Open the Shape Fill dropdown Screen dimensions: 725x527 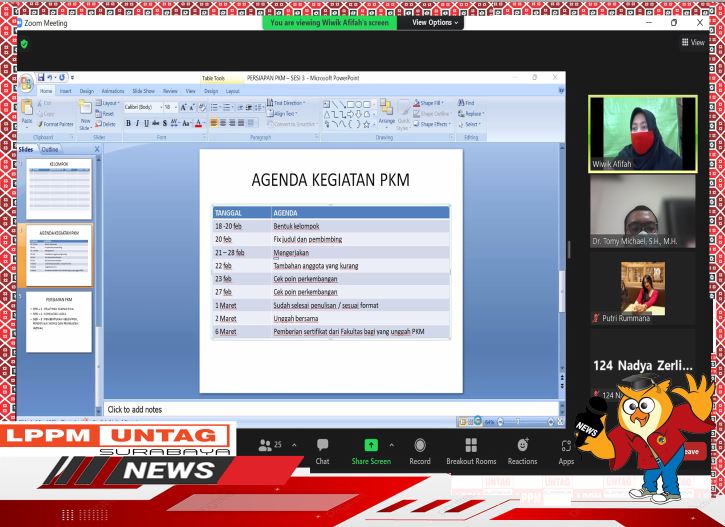click(428, 103)
